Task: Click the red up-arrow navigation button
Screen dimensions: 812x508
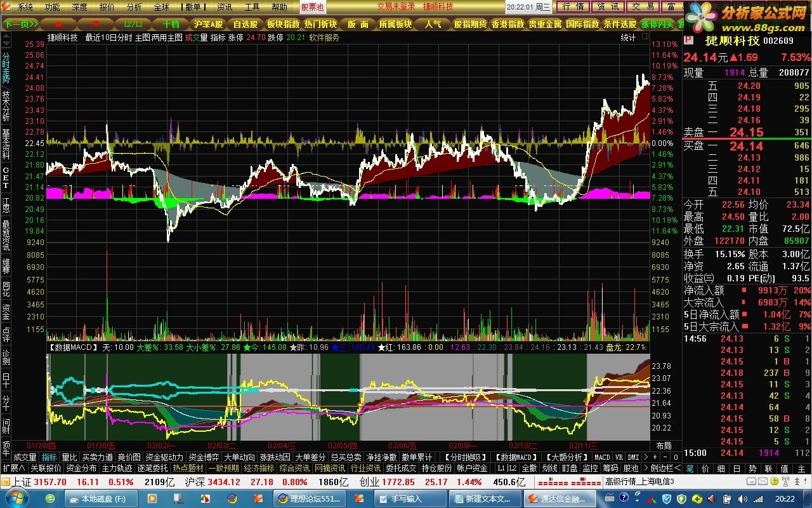Action: point(58,24)
